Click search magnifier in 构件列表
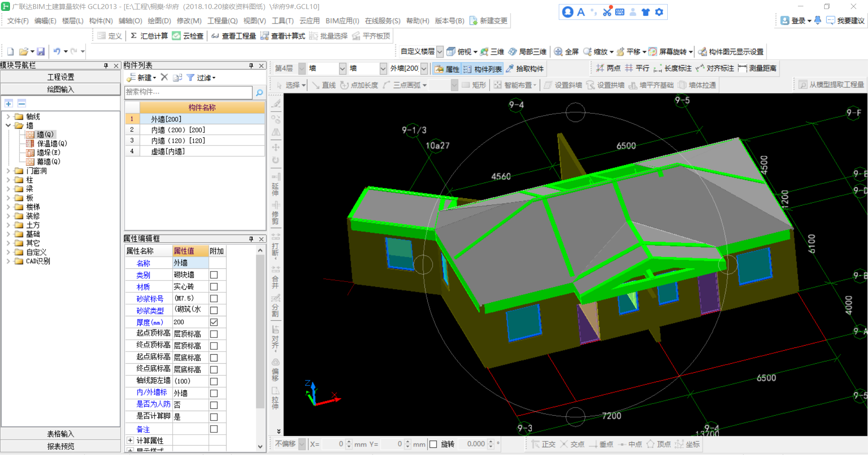The height and width of the screenshot is (455, 868). (x=259, y=93)
